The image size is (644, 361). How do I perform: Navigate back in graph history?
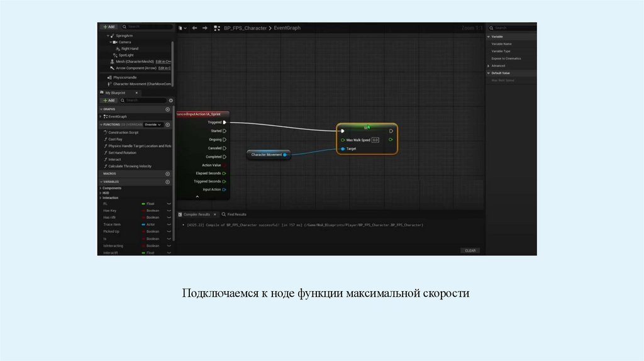(195, 28)
